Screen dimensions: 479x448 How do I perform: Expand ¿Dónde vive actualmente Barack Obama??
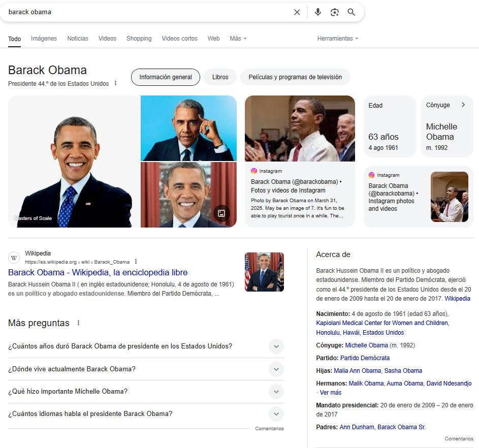(276, 369)
